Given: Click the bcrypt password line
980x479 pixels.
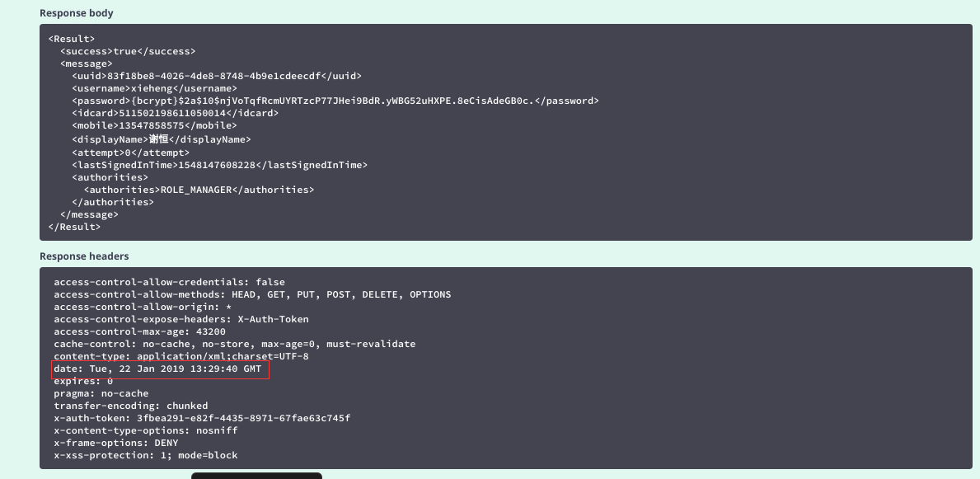Looking at the screenshot, I should coord(335,101).
